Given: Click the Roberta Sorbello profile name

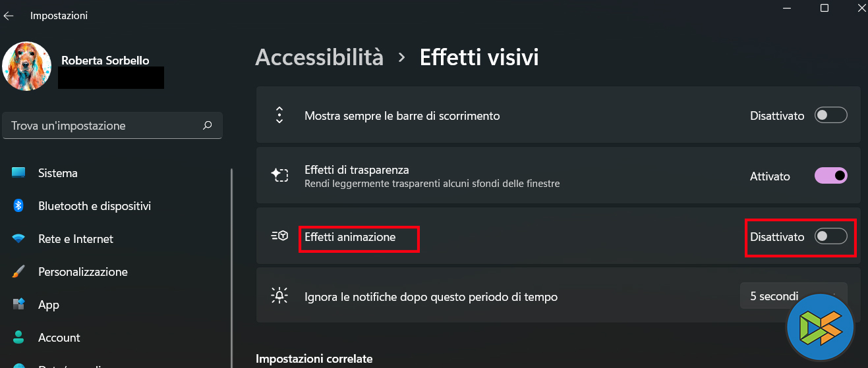Looking at the screenshot, I should pyautogui.click(x=105, y=61).
